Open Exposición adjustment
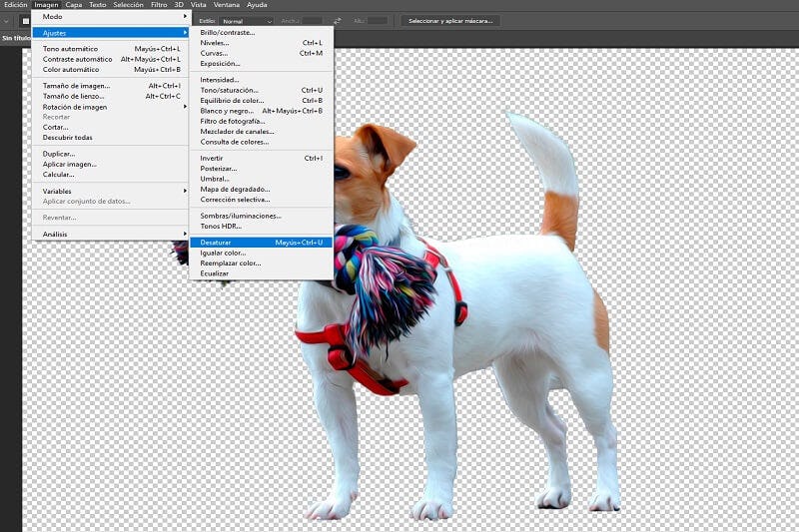The width and height of the screenshot is (799, 532). [261, 64]
